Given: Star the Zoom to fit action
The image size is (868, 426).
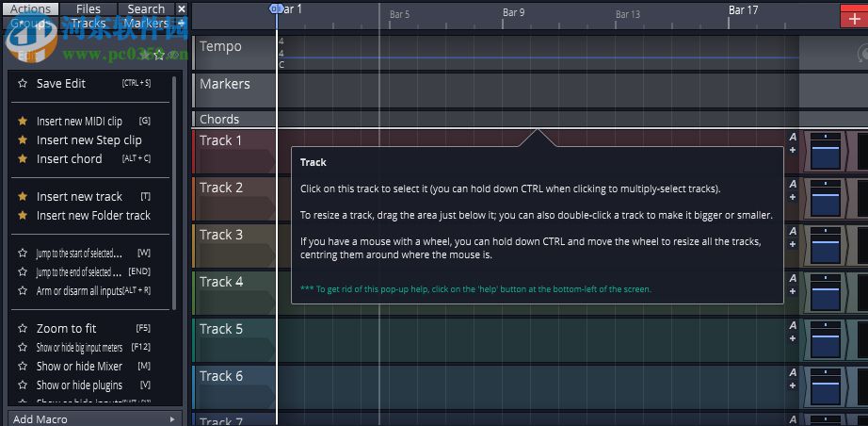Looking at the screenshot, I should tap(23, 329).
